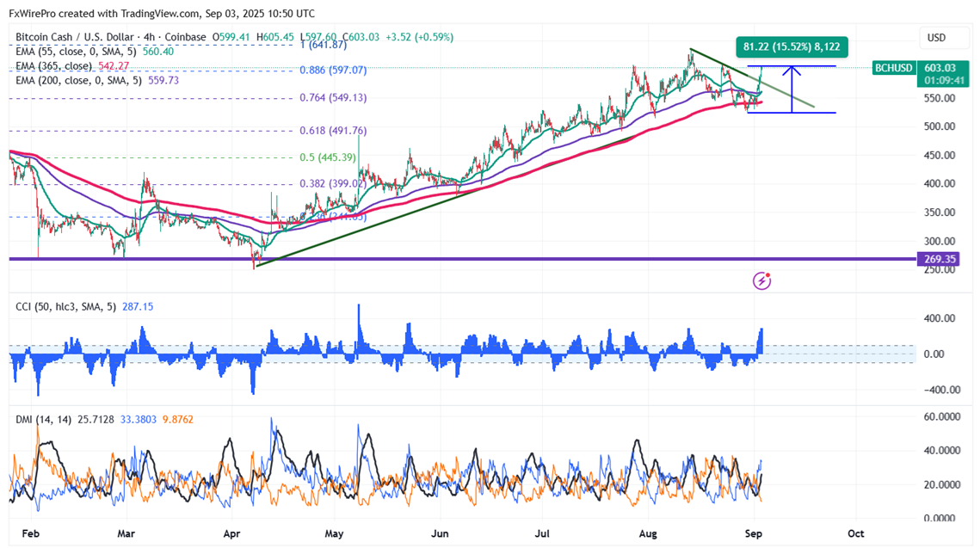Viewport: 980px width, 548px height.
Task: Click the 1 (641.87) Fibonacci label
Action: click(324, 45)
